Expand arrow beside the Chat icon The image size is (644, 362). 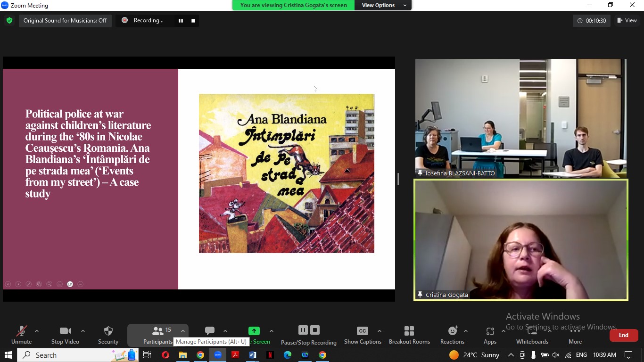tap(225, 331)
